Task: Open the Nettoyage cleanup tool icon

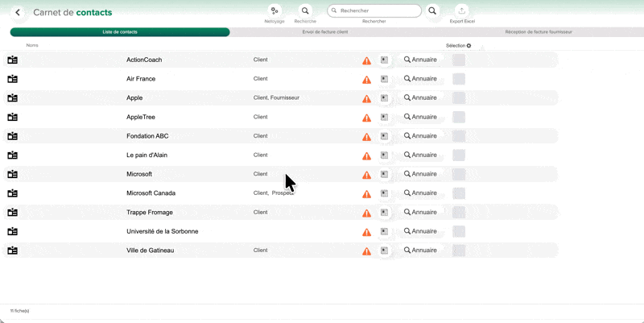Action: pyautogui.click(x=275, y=11)
